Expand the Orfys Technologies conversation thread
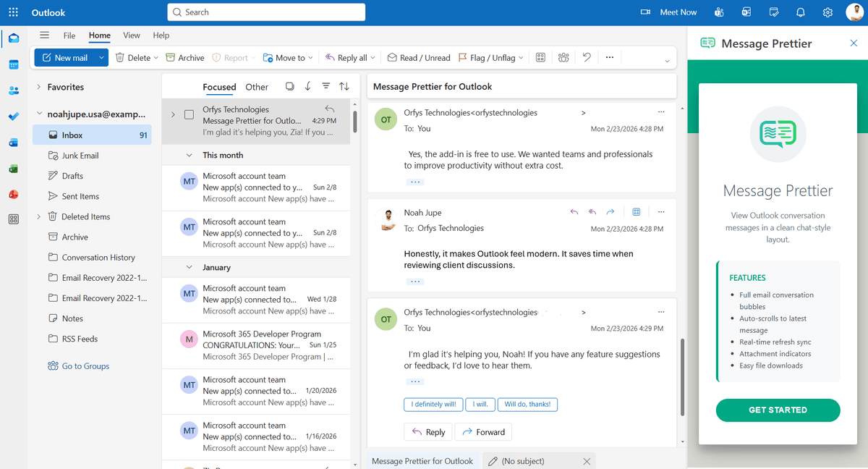The height and width of the screenshot is (469, 868). coord(173,114)
